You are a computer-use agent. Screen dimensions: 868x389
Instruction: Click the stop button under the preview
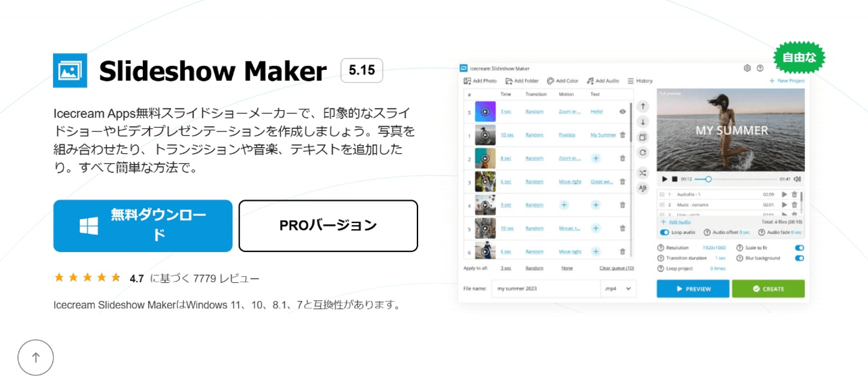pos(675,179)
